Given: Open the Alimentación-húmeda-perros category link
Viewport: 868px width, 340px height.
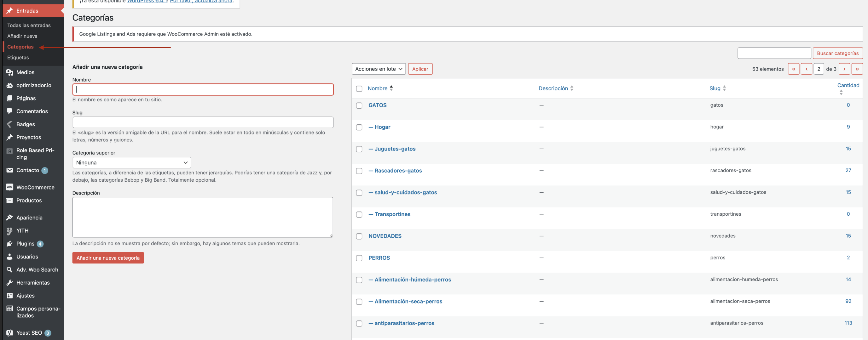Looking at the screenshot, I should coord(410,280).
